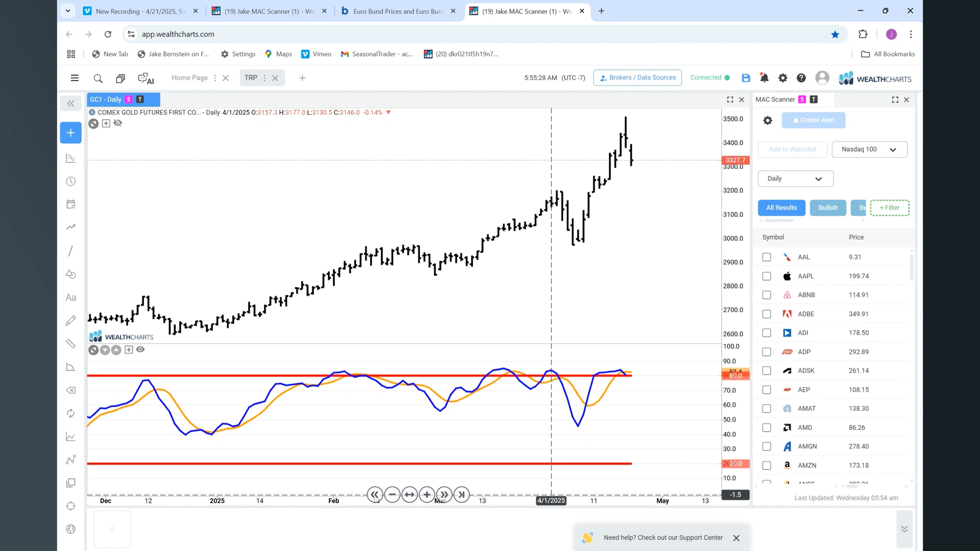Click Brokers / Data Sources button
The height and width of the screenshot is (551, 980).
[x=638, y=78]
